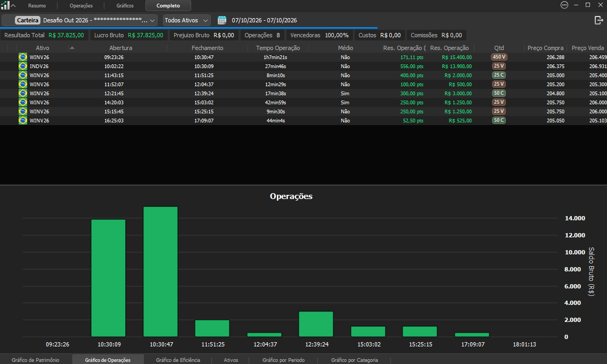
Task: Sort by the Qtd column header
Action: pos(499,48)
